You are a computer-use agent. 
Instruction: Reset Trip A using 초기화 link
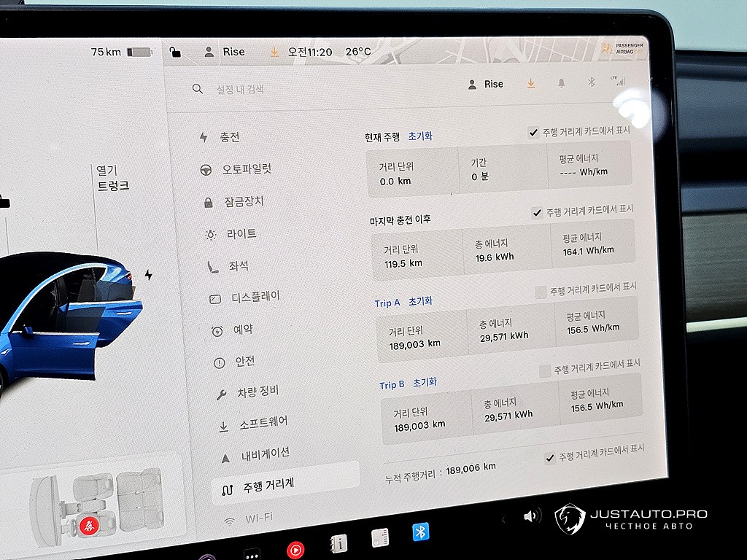[x=420, y=301]
